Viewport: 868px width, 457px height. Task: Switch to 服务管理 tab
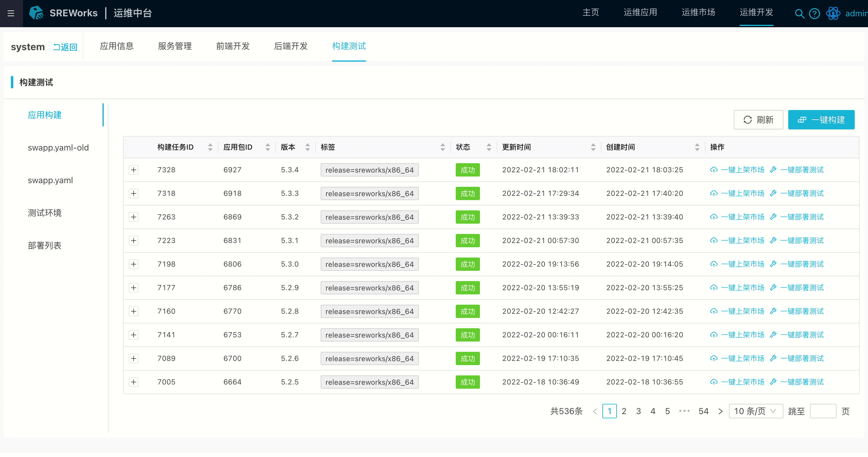point(175,46)
